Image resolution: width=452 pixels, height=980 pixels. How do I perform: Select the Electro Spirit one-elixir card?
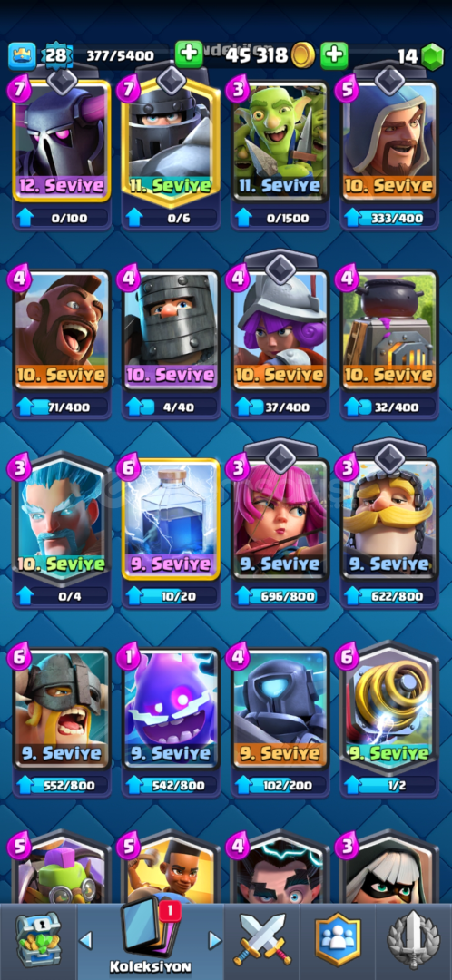pos(171,709)
